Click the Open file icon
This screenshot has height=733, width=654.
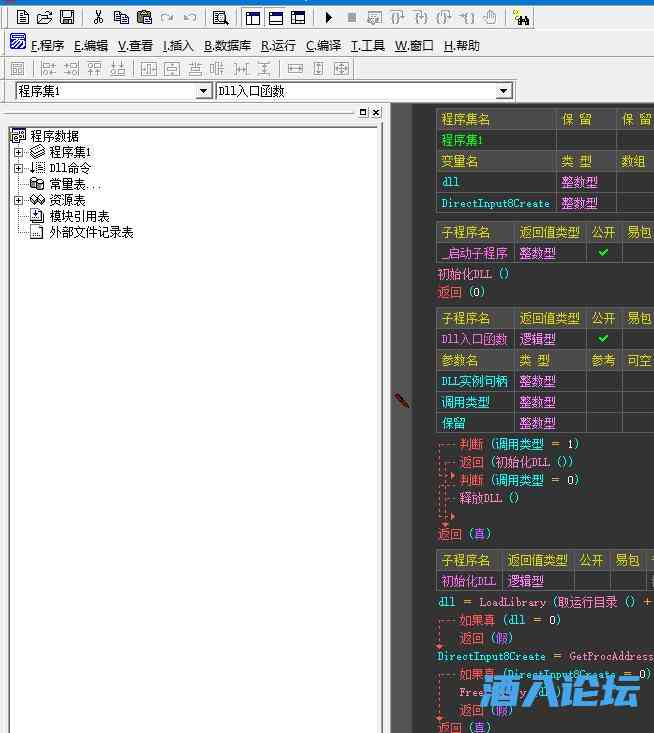pos(44,18)
